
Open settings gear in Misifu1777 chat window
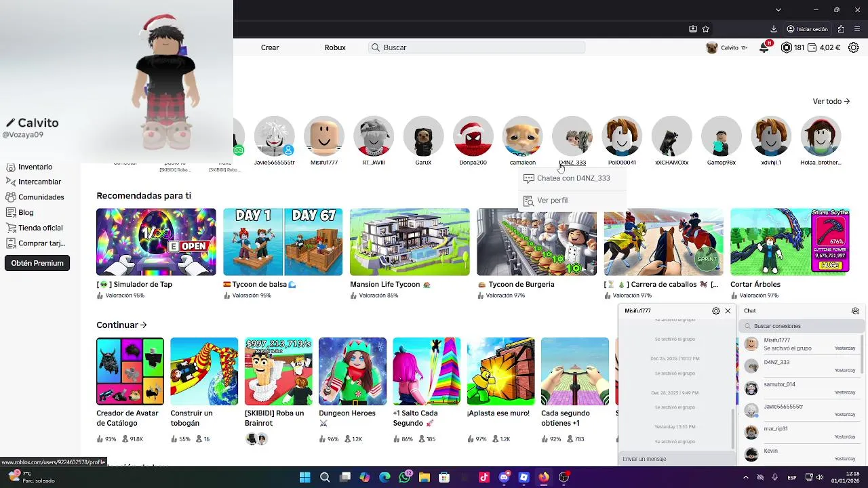click(716, 310)
